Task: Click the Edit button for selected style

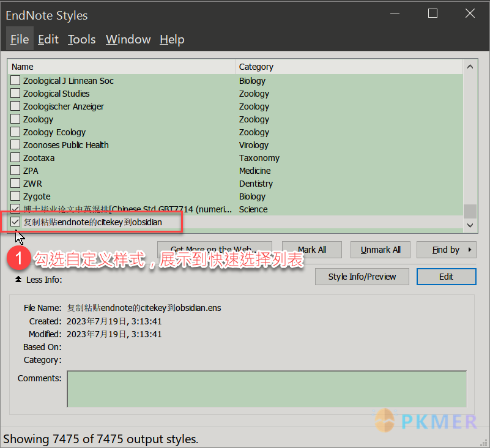Action: [446, 277]
